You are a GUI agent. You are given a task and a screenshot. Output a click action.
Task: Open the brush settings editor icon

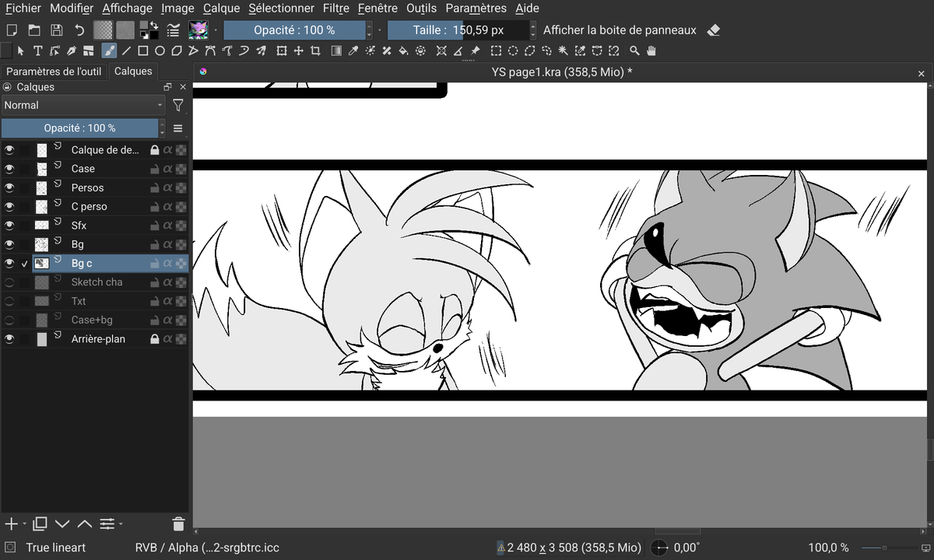tap(174, 30)
